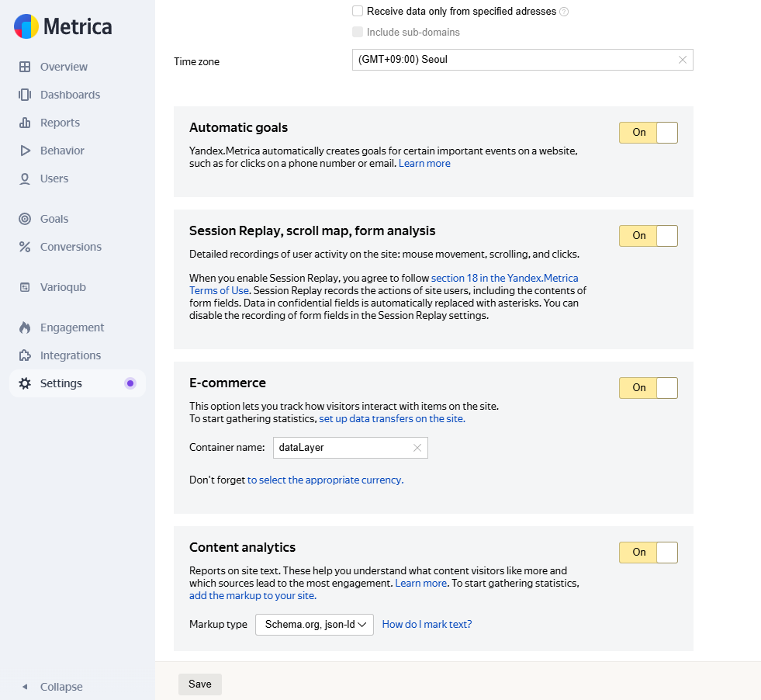Open Goals using its target icon

click(25, 219)
